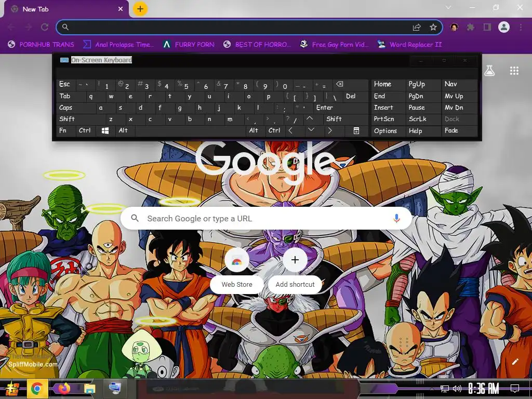Image resolution: width=532 pixels, height=399 pixels.
Task: Click the Chrome new tab plus button
Action: point(140,9)
